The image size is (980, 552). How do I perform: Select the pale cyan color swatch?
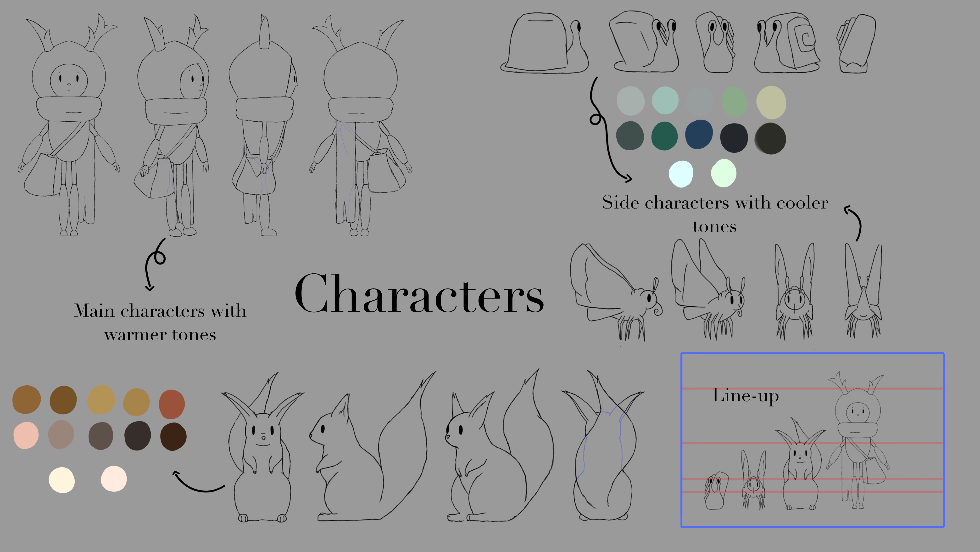(681, 174)
